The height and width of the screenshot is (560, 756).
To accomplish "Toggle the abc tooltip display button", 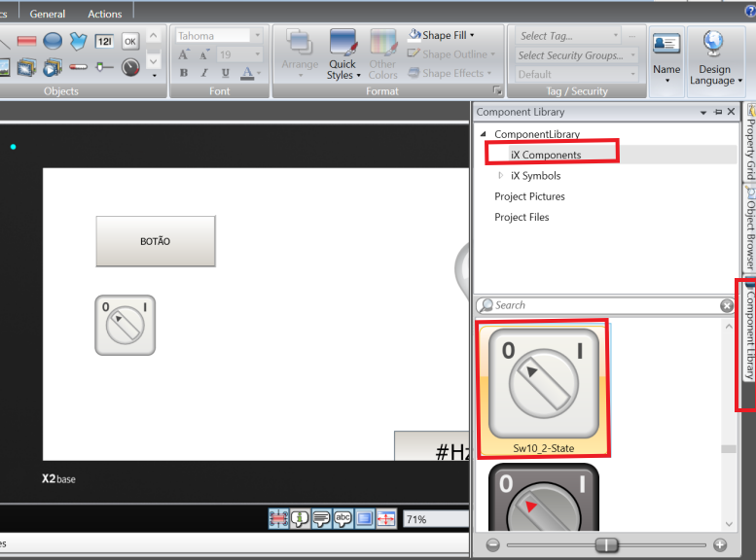I will pyautogui.click(x=342, y=519).
